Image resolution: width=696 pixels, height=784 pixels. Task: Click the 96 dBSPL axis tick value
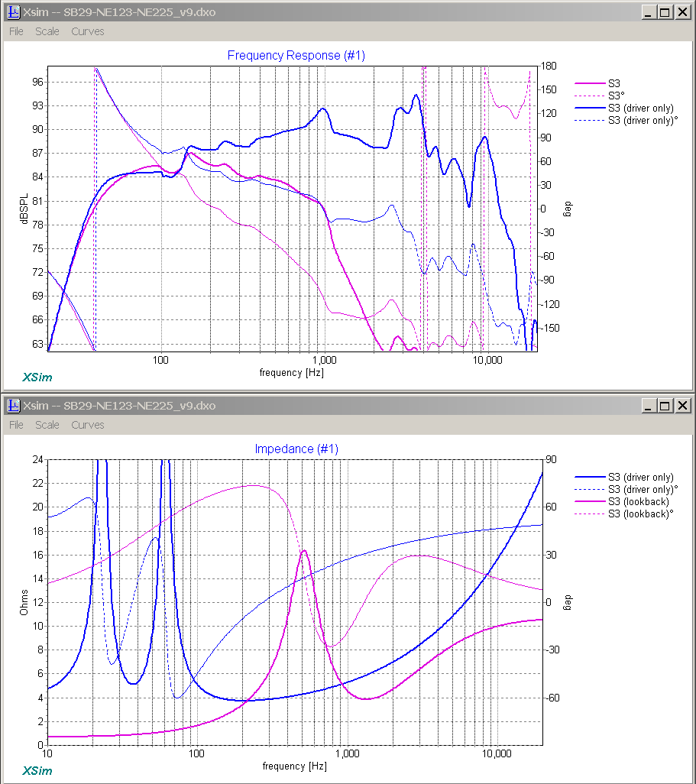38,82
